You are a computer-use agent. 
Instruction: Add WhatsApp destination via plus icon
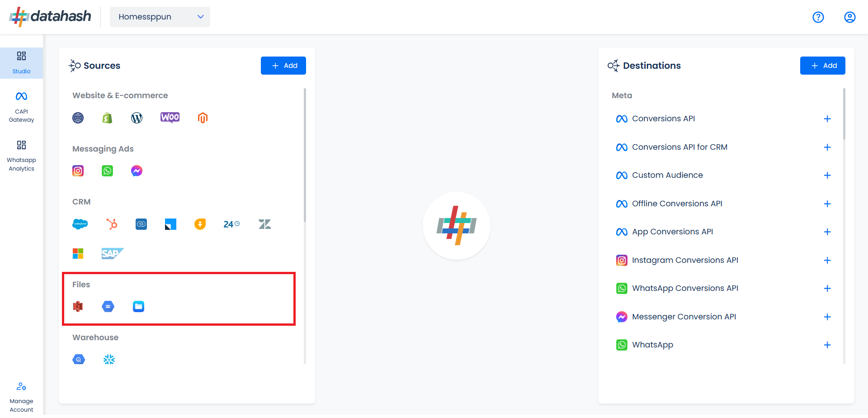[x=827, y=345]
